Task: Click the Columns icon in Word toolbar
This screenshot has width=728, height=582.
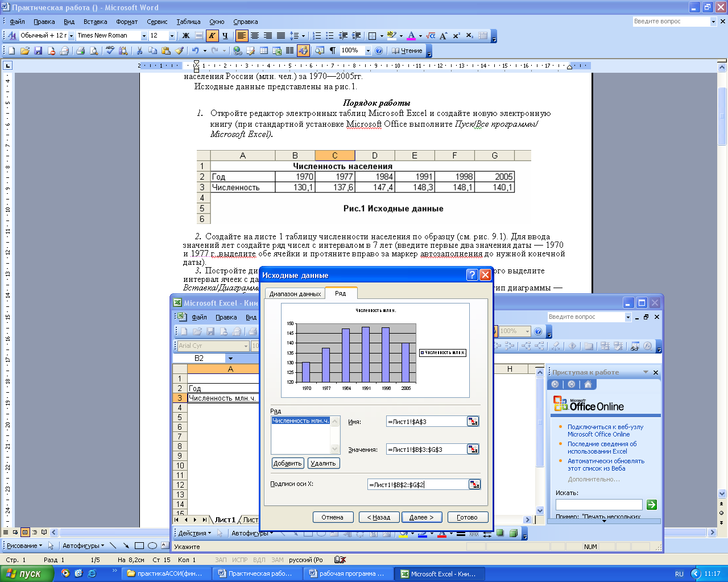Action: point(290,51)
